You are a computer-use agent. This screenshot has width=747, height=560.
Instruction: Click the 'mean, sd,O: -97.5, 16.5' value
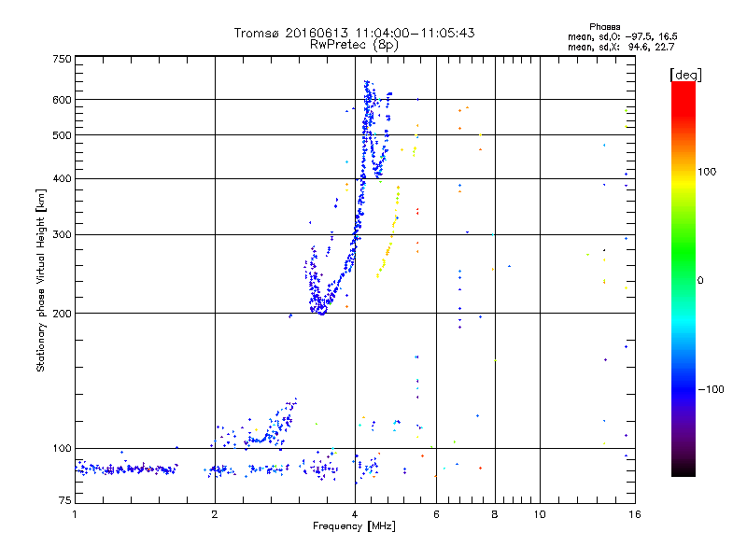(x=622, y=36)
